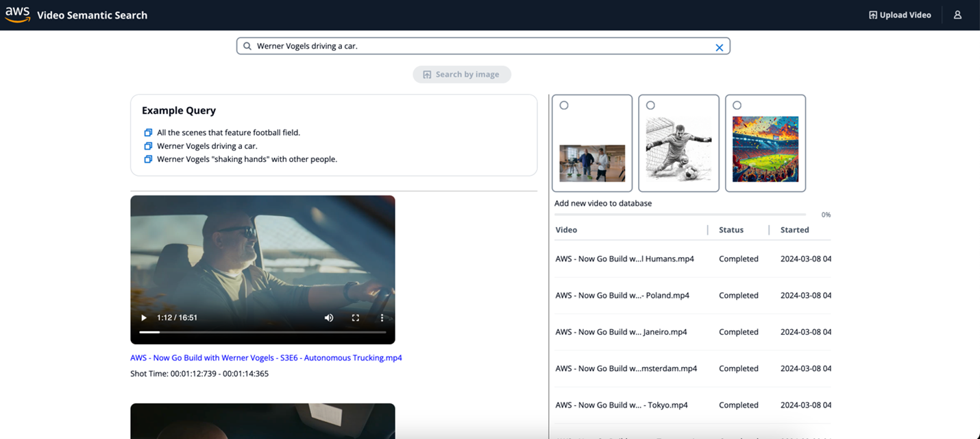Open the user profile icon

coord(957,14)
